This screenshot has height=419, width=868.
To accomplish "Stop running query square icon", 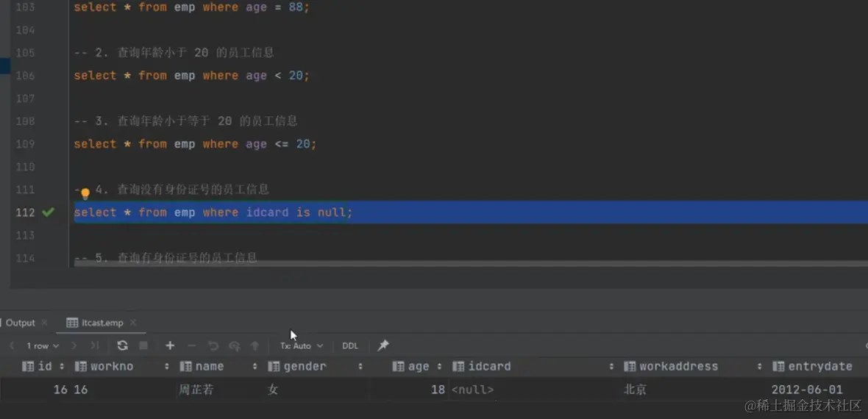I will click(143, 345).
